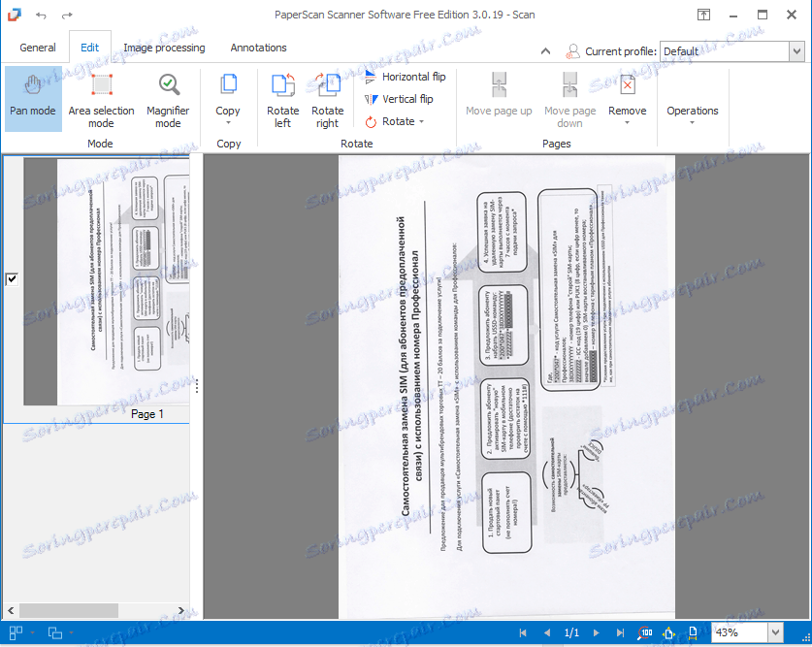Open the thumbnail layout dropdown arrow

click(32, 632)
